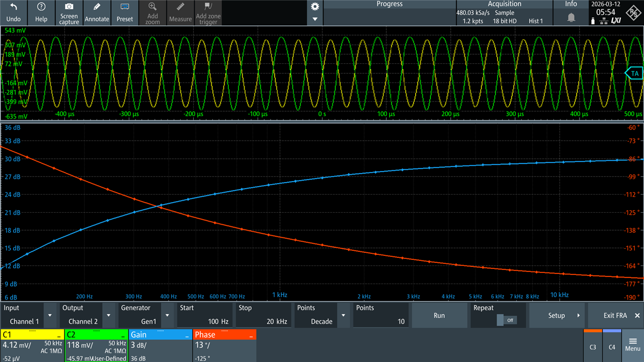The height and width of the screenshot is (362, 644).
Task: Open settings gear icon in top bar
Action: tap(315, 7)
